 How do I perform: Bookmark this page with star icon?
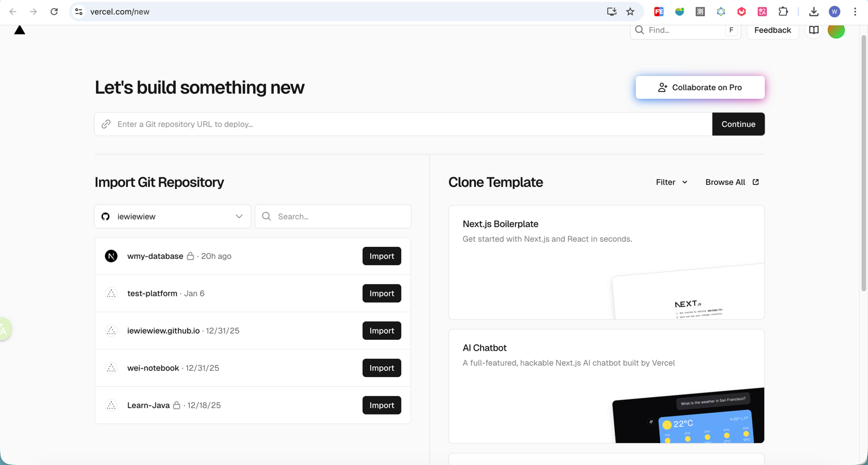(x=630, y=11)
